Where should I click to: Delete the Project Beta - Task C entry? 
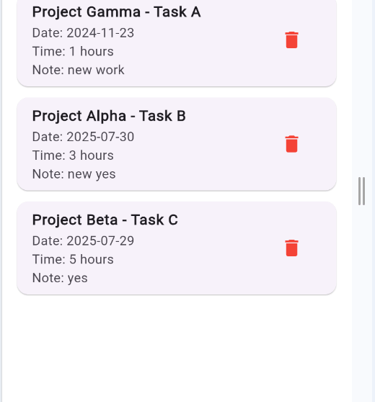coord(292,248)
